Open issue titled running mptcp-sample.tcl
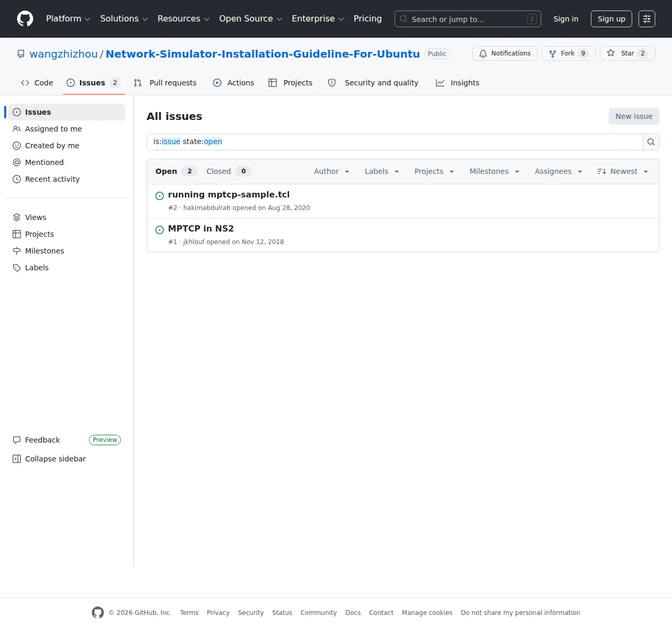Screen dimensions: 672x628 click(x=229, y=194)
